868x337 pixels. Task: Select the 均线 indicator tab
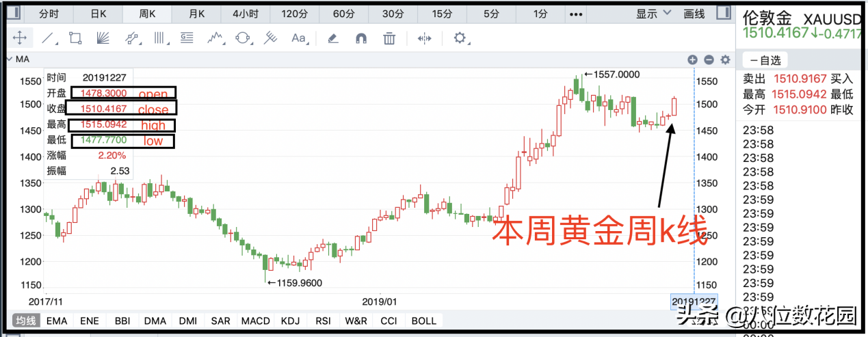[27, 320]
